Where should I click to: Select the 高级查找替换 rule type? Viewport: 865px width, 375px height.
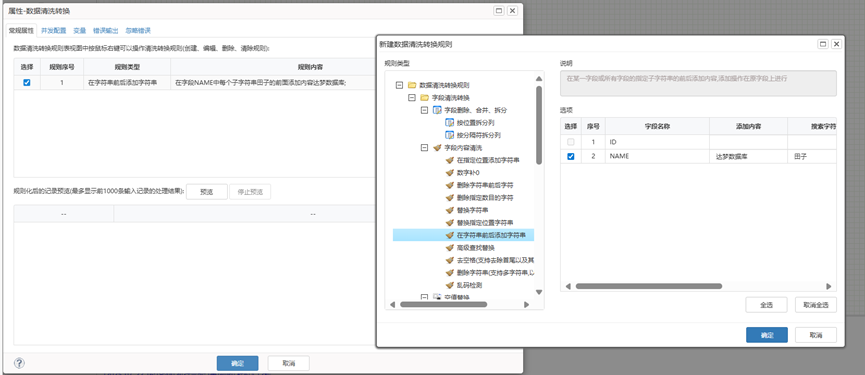475,248
